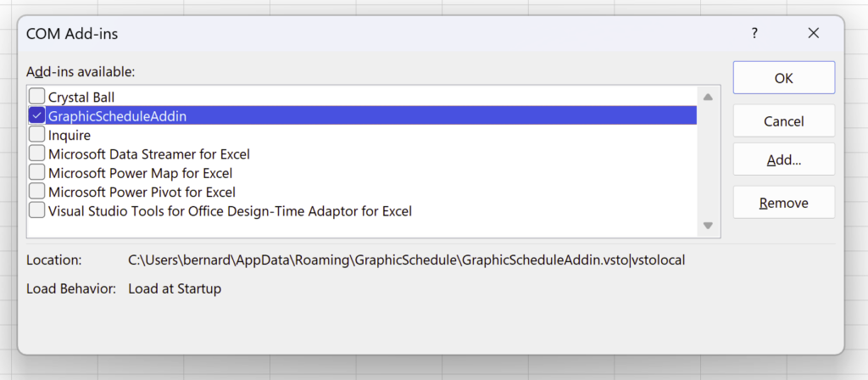Screen dimensions: 868x380
Task: Enable Microsoft Data Streamer for Excel checkbox
Action: 37,154
